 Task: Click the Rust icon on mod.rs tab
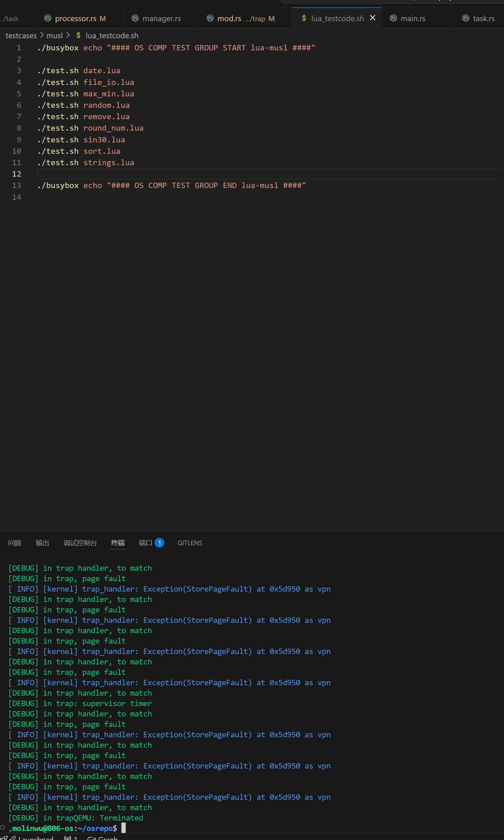[210, 18]
